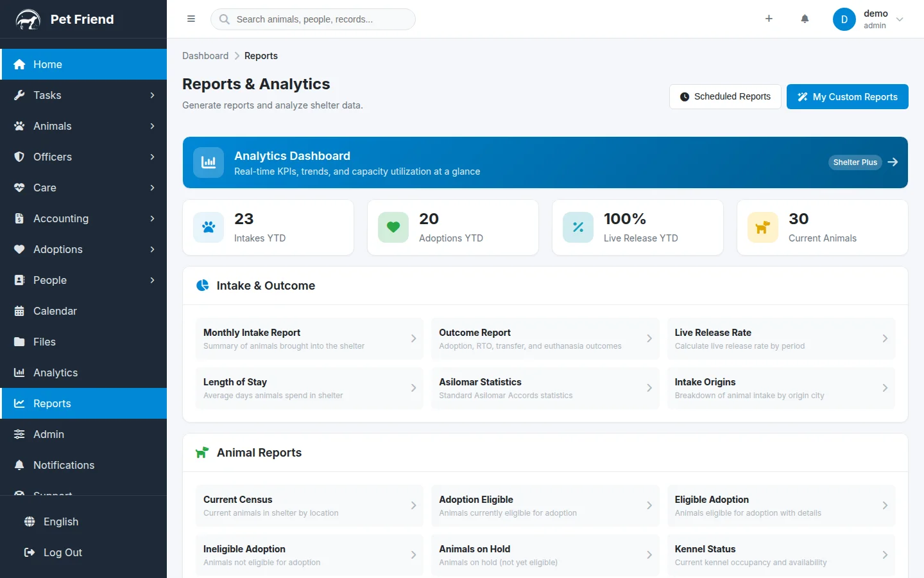The height and width of the screenshot is (578, 924).
Task: Click the Dashboard breadcrumb link
Action: click(x=205, y=56)
